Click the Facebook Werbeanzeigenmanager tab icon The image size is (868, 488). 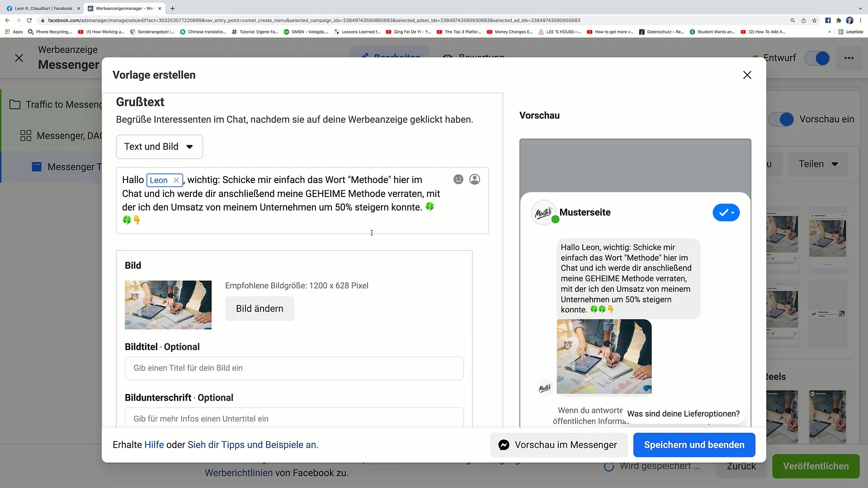pyautogui.click(x=91, y=8)
